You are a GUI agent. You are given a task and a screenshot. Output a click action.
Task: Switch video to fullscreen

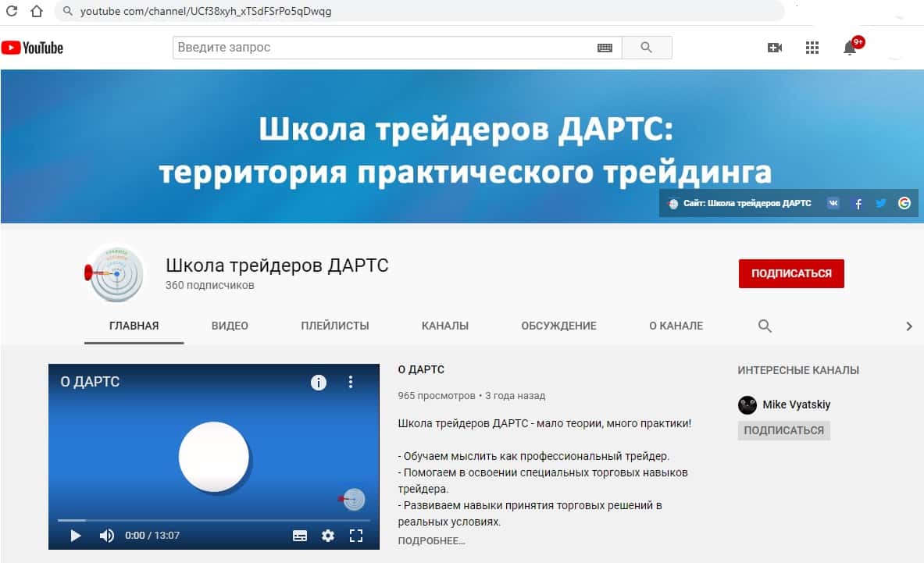pyautogui.click(x=356, y=536)
